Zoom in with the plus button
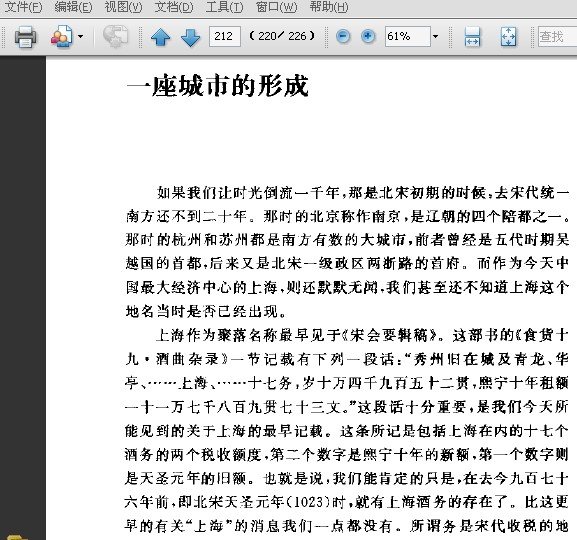577x540 pixels. [x=368, y=36]
